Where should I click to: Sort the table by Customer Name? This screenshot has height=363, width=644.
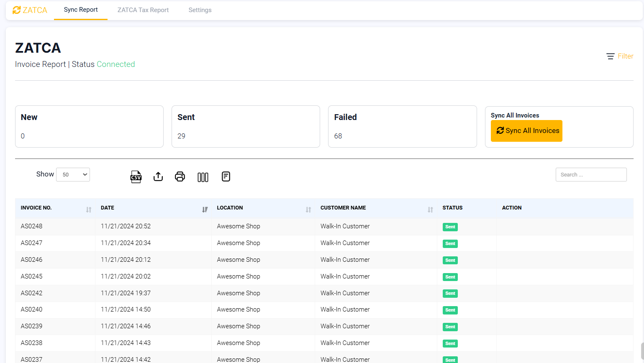tap(430, 209)
